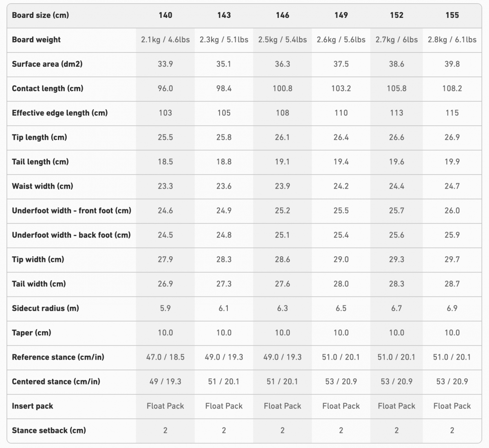The image size is (489, 448).
Task: Click the 108.2 contact length cell
Action: click(x=452, y=88)
